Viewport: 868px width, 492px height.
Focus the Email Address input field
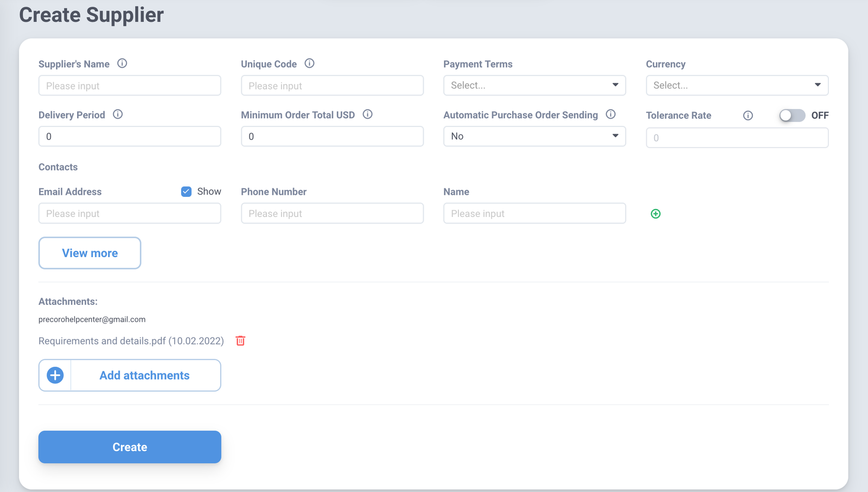pos(130,213)
